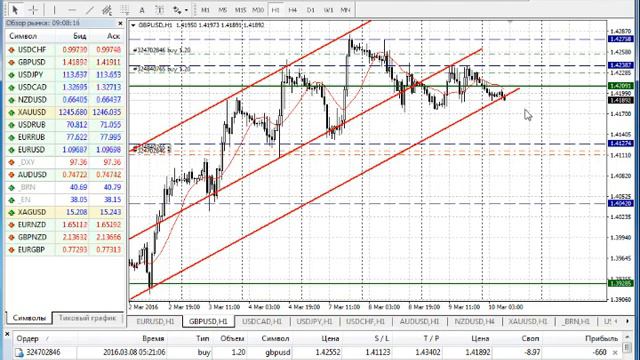Viewport: 640px width, 360px height.
Task: Click the GBPNZD symbol arrow icon
Action: click(x=11, y=237)
